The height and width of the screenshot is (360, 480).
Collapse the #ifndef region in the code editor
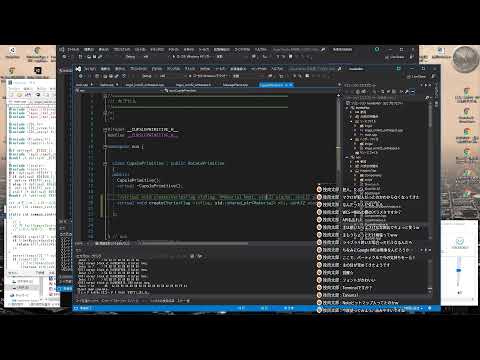click(105, 129)
